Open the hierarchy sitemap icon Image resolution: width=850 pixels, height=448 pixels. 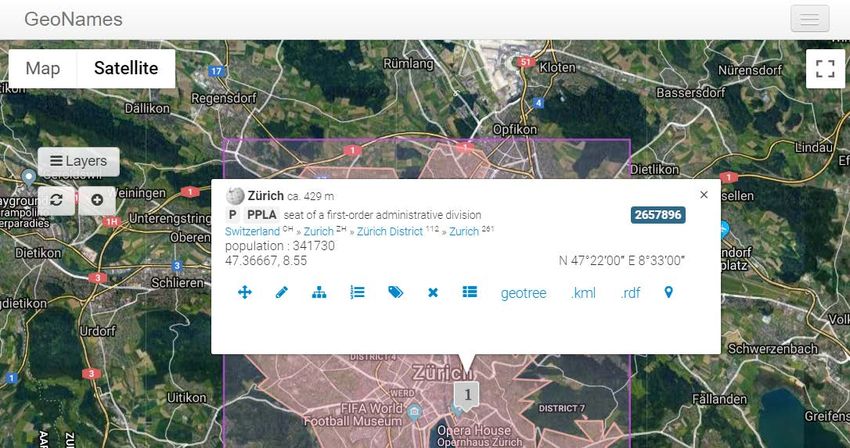click(x=319, y=293)
